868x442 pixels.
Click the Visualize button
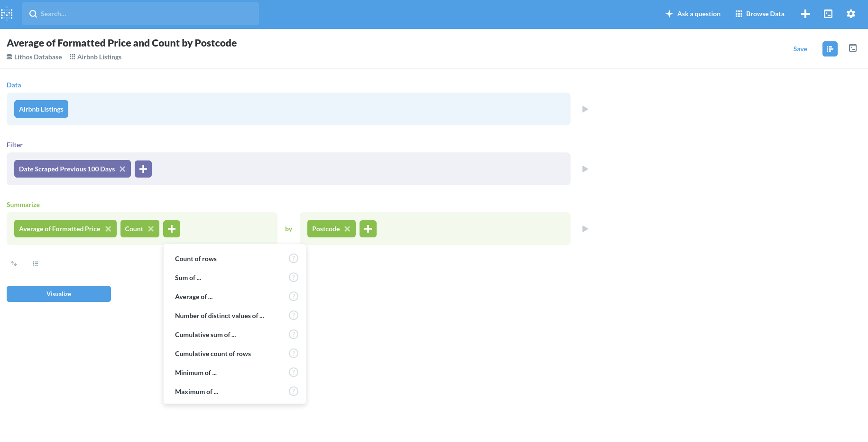click(x=59, y=294)
